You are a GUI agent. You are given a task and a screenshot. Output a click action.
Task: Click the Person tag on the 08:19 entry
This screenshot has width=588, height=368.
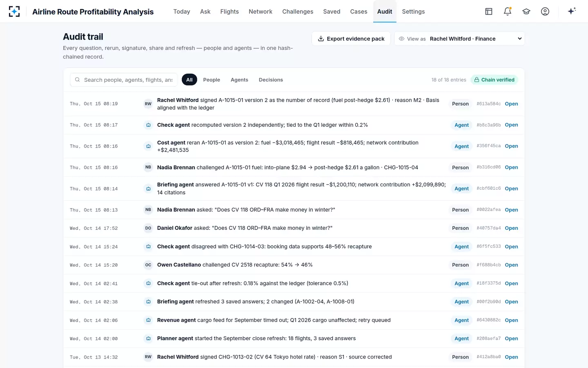pyautogui.click(x=460, y=104)
